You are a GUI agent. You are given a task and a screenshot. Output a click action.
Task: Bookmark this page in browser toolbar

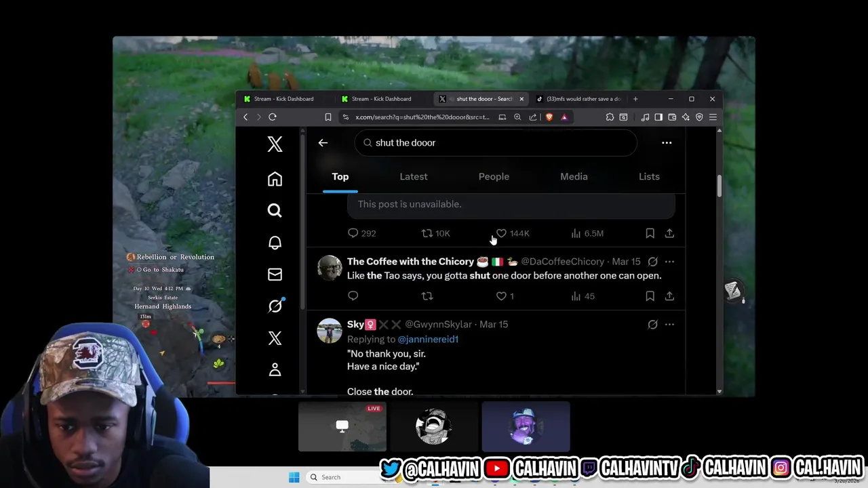click(328, 117)
